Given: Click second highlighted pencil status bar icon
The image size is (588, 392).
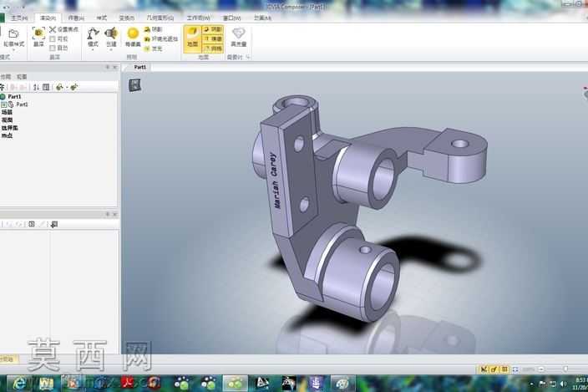Looking at the screenshot, I should [x=494, y=369].
